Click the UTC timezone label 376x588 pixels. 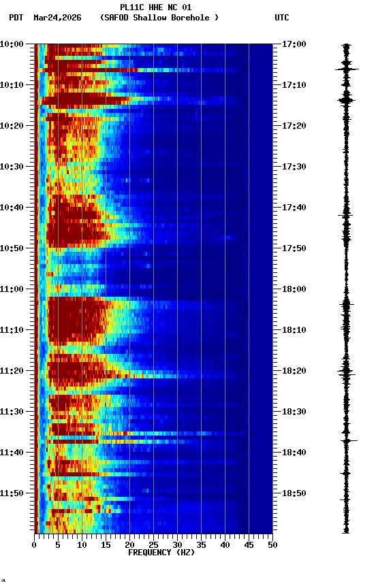pyautogui.click(x=282, y=18)
